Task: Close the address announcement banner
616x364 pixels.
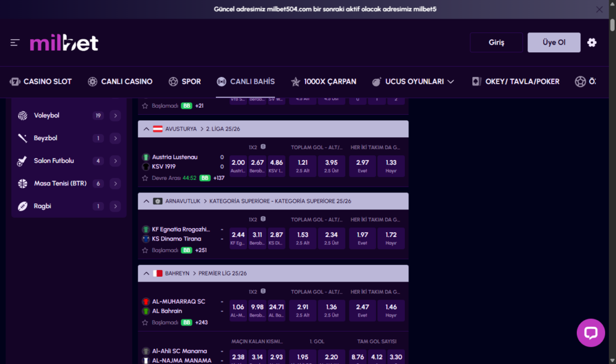Action: click(x=599, y=10)
